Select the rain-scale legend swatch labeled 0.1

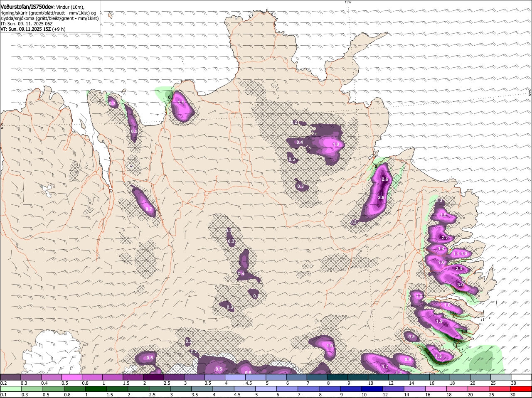[x=10, y=389]
